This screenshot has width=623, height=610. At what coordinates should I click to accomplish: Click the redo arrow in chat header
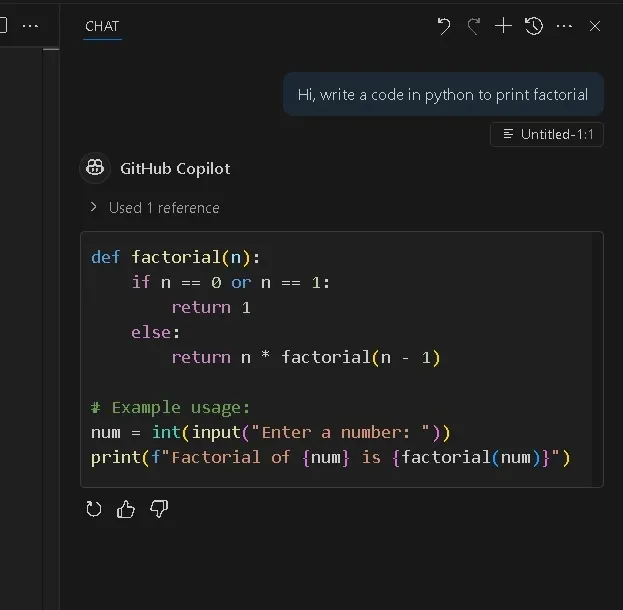[474, 26]
